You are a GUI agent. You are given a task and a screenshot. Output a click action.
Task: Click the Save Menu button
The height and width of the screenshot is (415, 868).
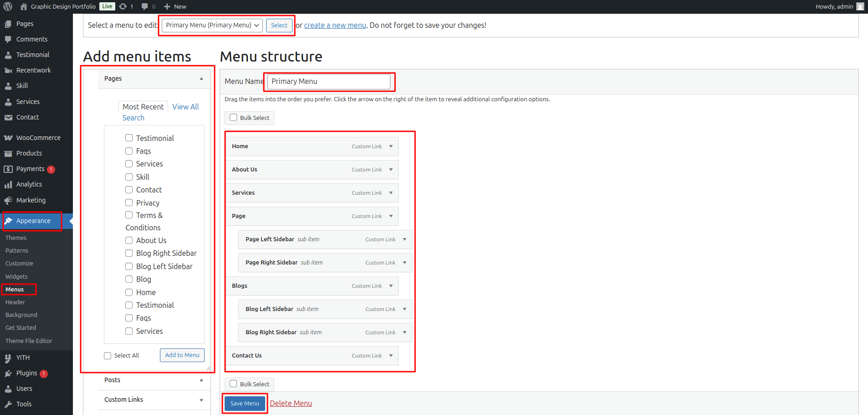(245, 404)
